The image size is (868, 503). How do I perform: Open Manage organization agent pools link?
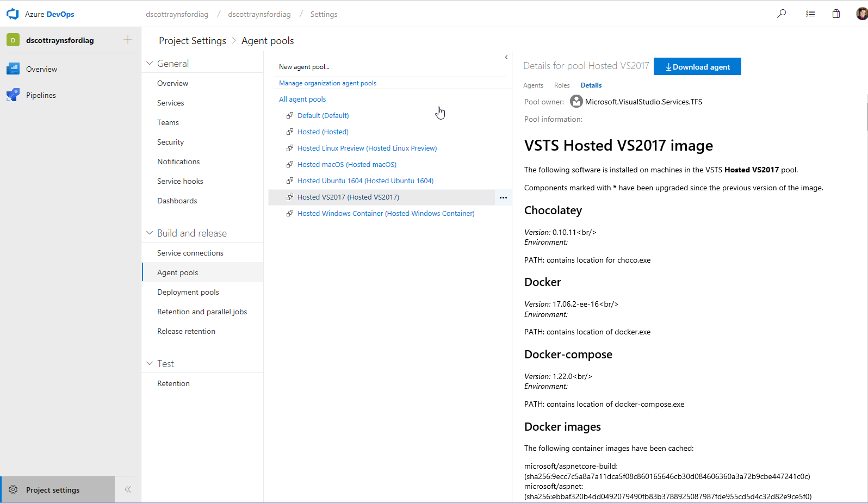[327, 83]
